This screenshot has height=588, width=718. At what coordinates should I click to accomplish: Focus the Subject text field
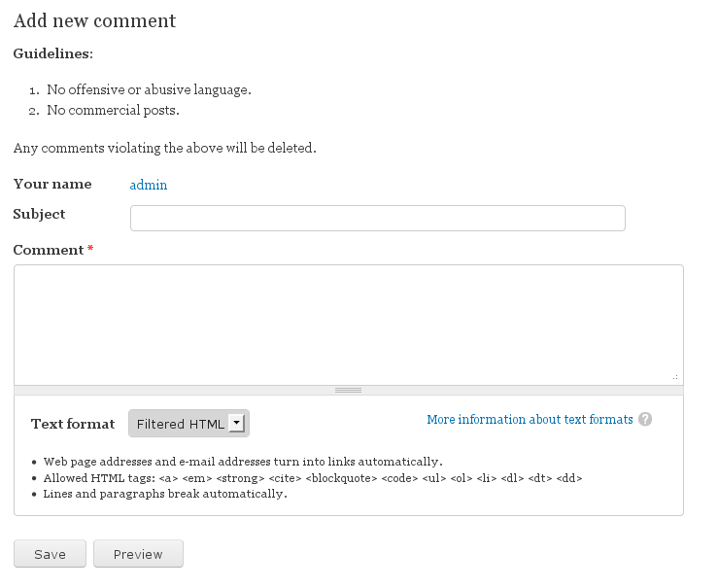(x=378, y=218)
